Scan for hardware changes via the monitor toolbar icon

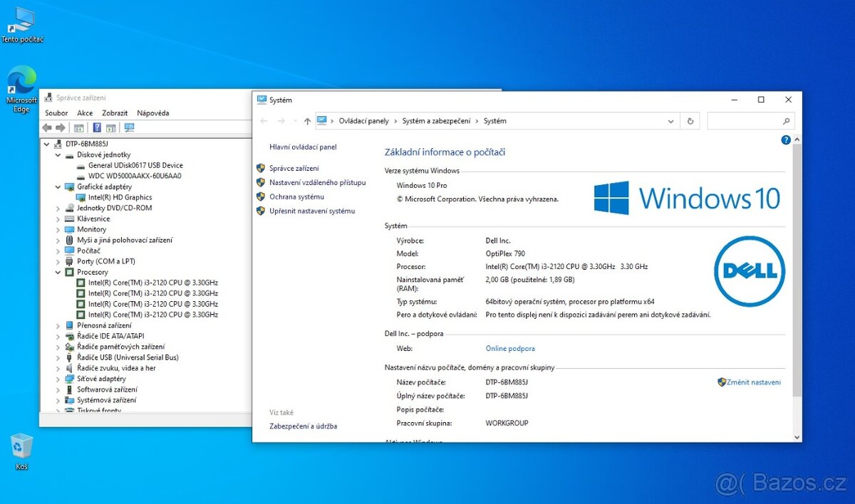[129, 128]
